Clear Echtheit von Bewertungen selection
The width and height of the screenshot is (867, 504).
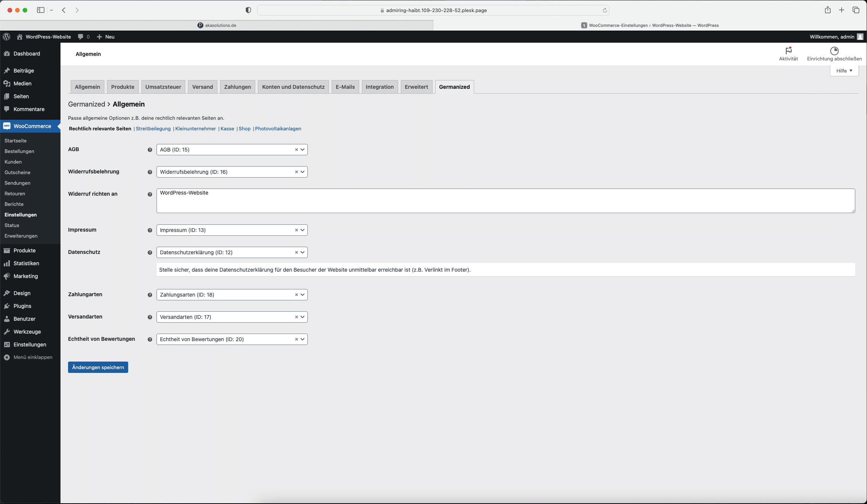(296, 339)
